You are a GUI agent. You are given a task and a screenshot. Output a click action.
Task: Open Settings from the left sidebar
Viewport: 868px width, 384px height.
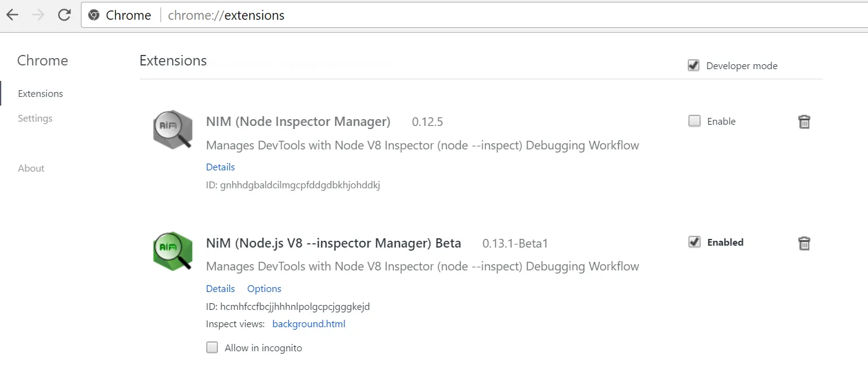(x=35, y=119)
